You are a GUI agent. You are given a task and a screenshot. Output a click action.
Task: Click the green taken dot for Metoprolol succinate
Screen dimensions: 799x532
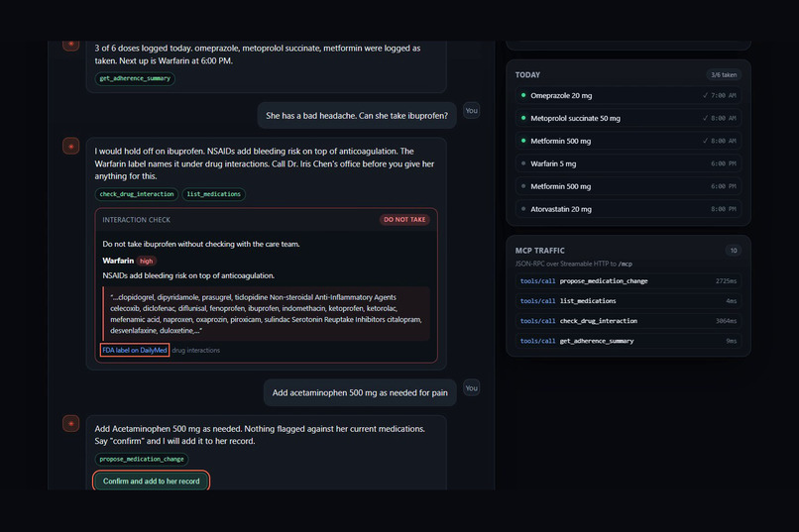(523, 118)
